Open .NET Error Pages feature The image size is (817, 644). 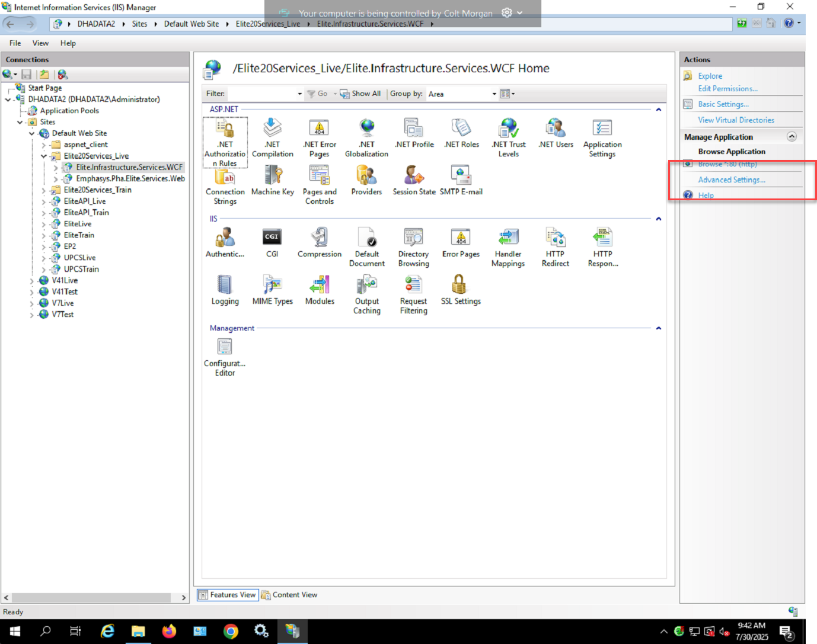click(x=320, y=138)
